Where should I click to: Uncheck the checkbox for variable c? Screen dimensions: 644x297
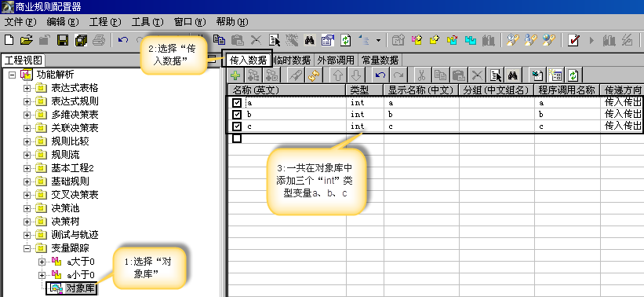point(237,126)
